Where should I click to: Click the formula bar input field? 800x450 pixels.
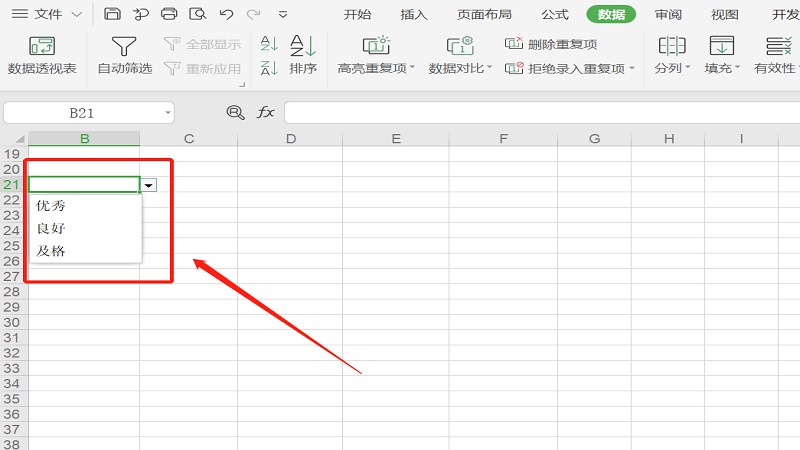[540, 113]
